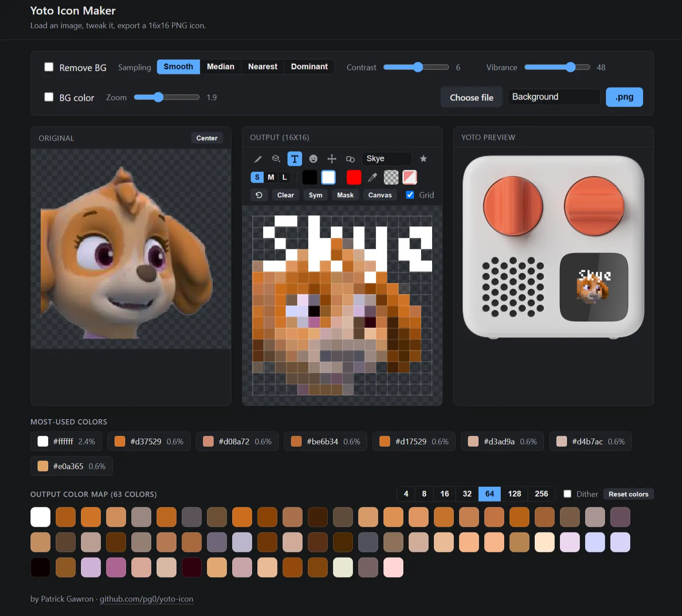This screenshot has width=682, height=616.
Task: Click the #d37529 most-used color chip
Action: point(149,441)
